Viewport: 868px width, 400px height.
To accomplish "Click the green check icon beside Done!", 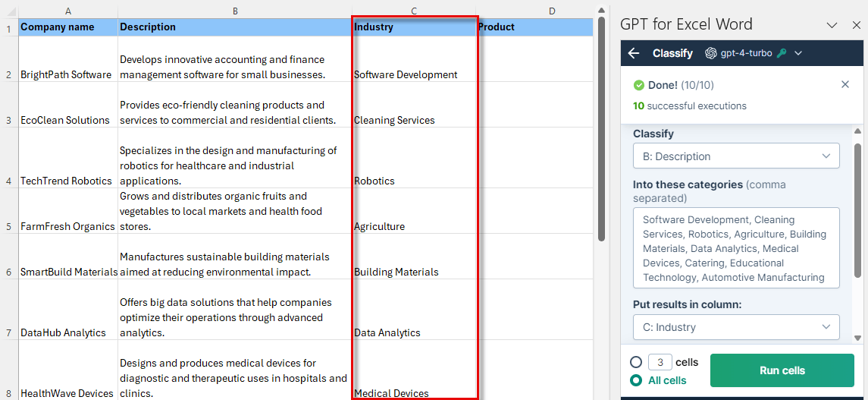I will 639,85.
